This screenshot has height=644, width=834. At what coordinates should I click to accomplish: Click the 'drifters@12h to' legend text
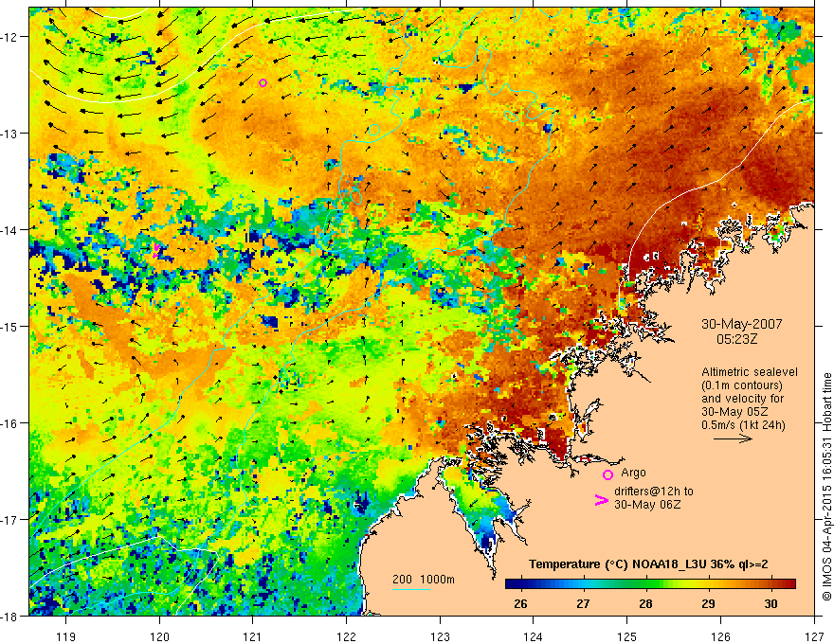pyautogui.click(x=654, y=492)
